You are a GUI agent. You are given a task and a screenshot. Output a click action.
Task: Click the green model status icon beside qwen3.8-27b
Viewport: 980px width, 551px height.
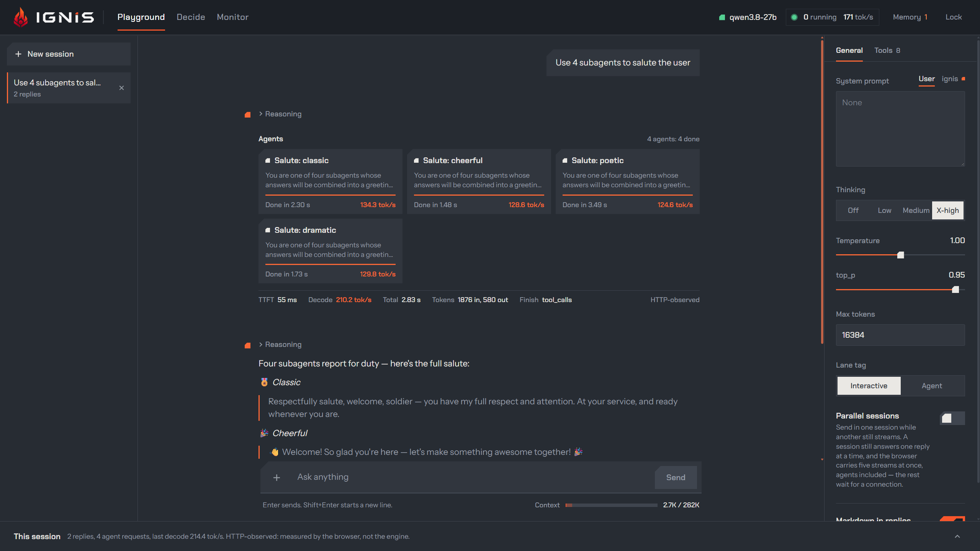click(722, 17)
